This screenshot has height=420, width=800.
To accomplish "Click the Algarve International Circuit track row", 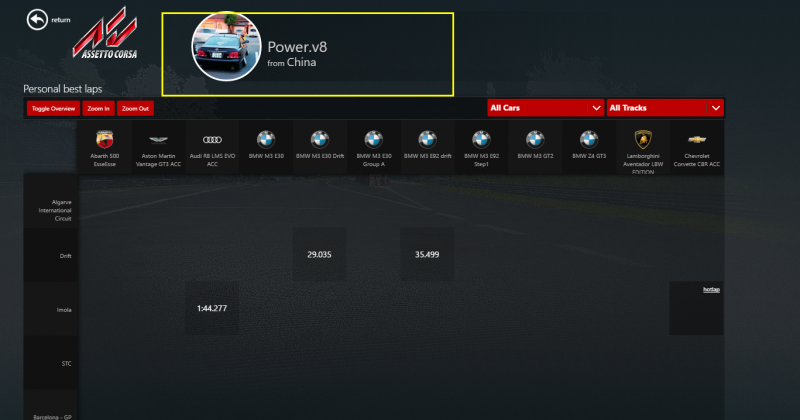I will click(x=51, y=201).
